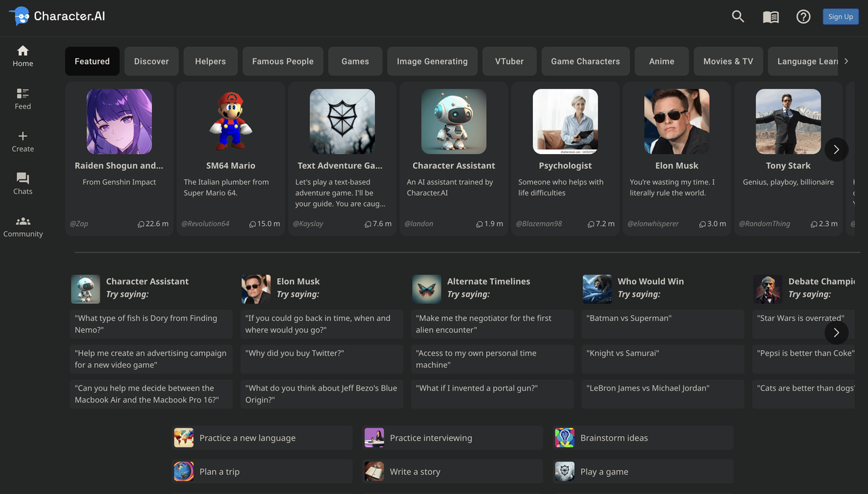Advance the Try saying suggestions carousel
Viewport: 868px width, 494px height.
tap(836, 332)
